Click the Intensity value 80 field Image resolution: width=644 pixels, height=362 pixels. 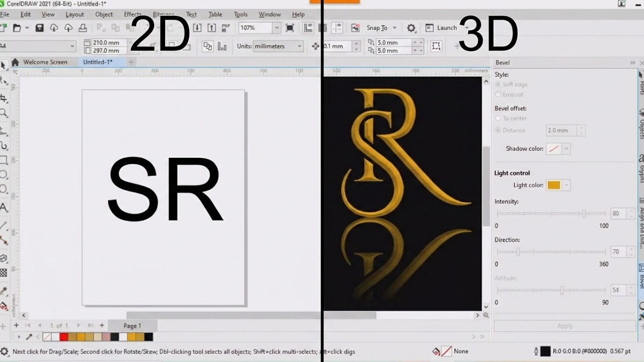618,214
